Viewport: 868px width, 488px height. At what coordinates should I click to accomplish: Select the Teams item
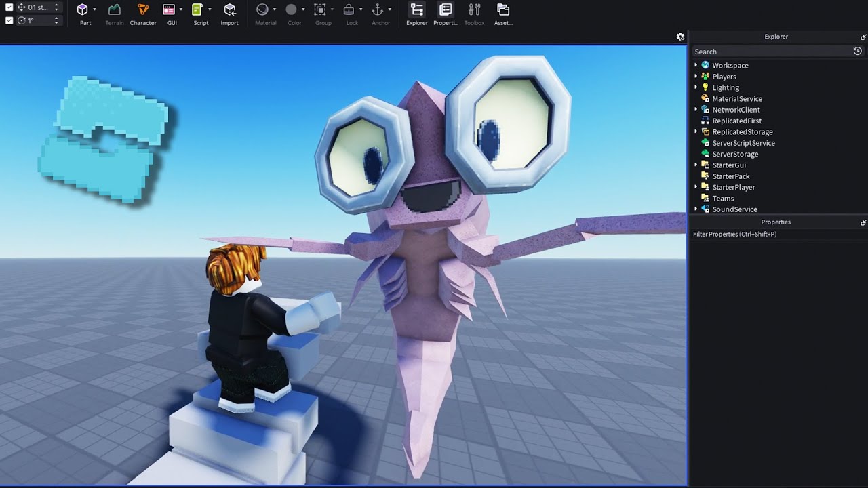[x=723, y=199]
